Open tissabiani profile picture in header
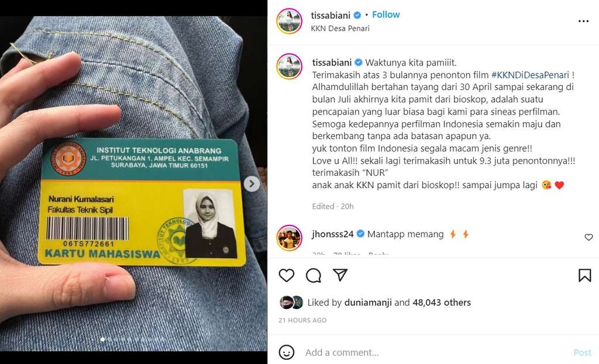This screenshot has height=364, width=599. 290,21
